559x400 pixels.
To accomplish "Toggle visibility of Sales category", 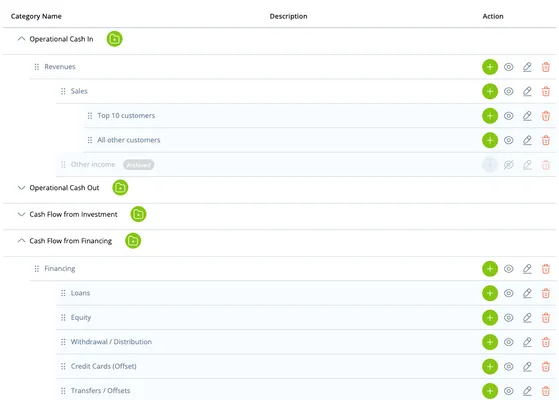I will 509,91.
